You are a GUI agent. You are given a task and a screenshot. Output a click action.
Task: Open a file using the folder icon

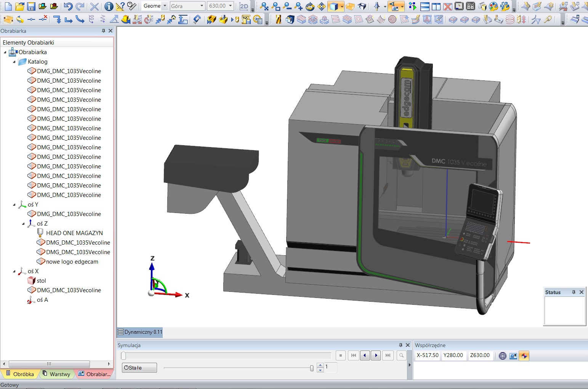coord(20,6)
